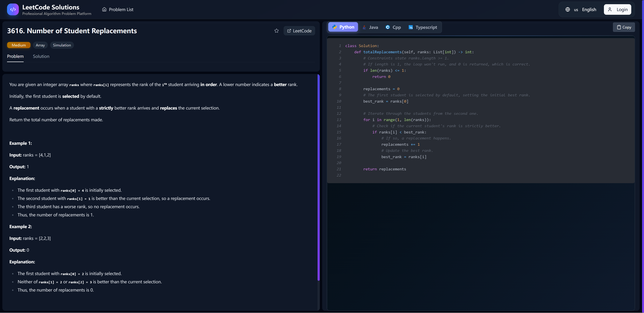644x313 pixels.
Task: Open the English language selector
Action: pyautogui.click(x=581, y=10)
